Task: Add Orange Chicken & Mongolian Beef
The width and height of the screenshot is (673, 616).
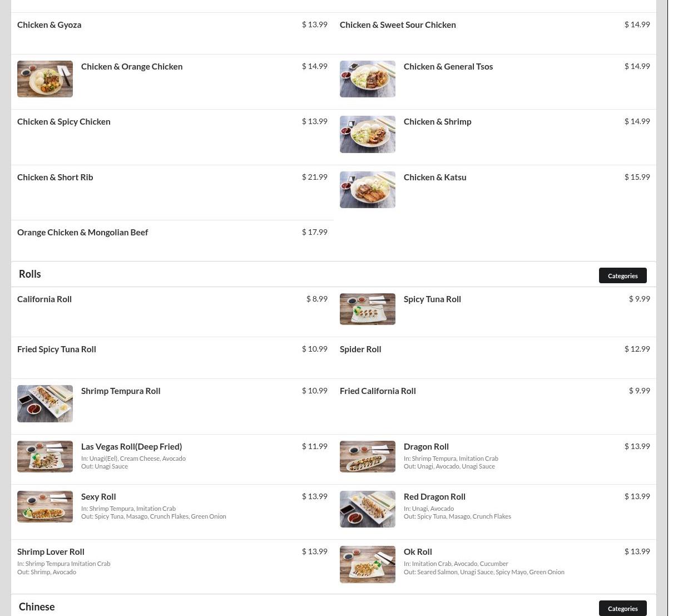Action: [x=172, y=240]
